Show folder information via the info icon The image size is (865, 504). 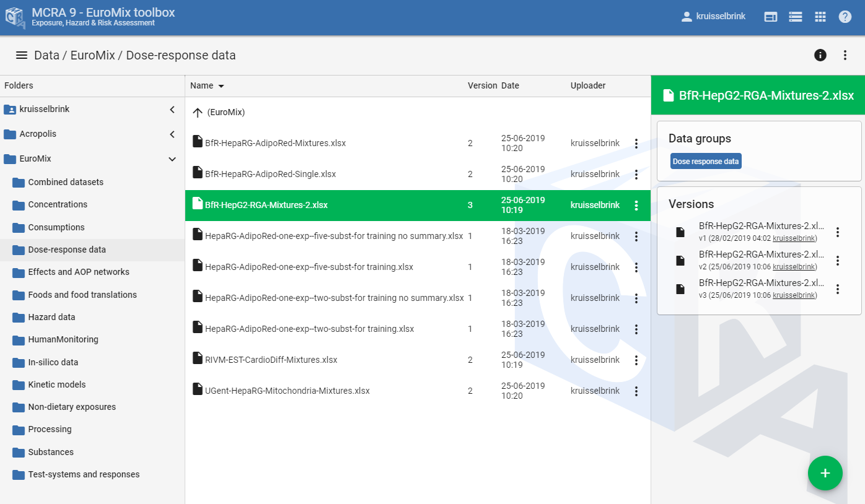point(820,55)
